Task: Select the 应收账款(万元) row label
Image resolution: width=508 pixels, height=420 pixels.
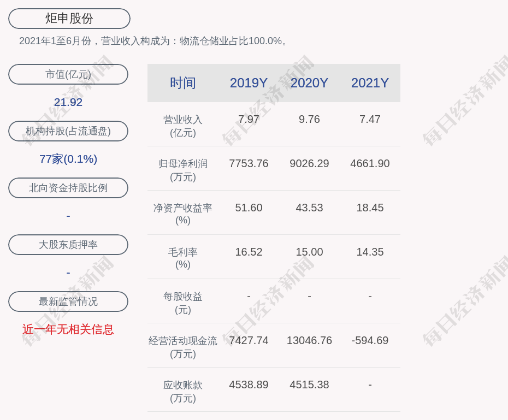Action: coord(183,392)
